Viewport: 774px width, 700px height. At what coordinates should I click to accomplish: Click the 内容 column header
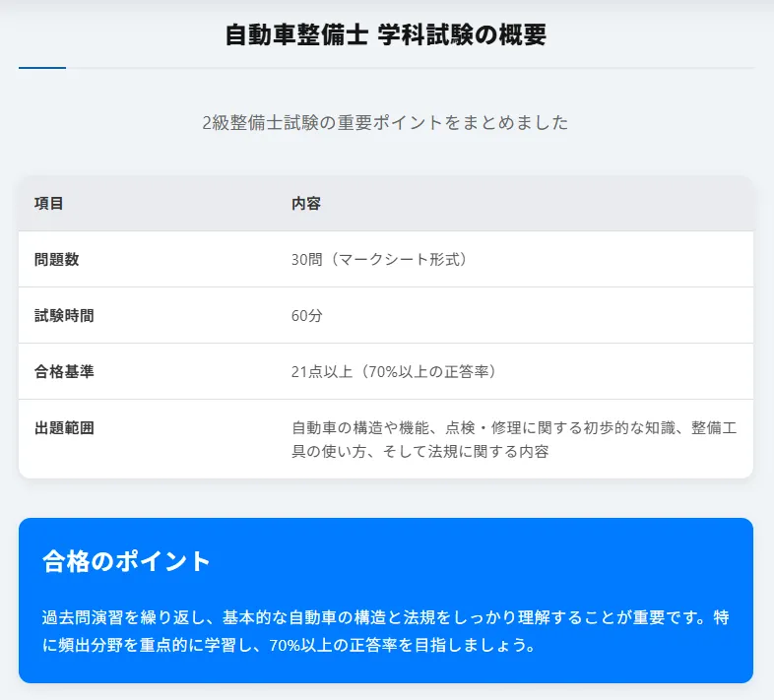[306, 204]
